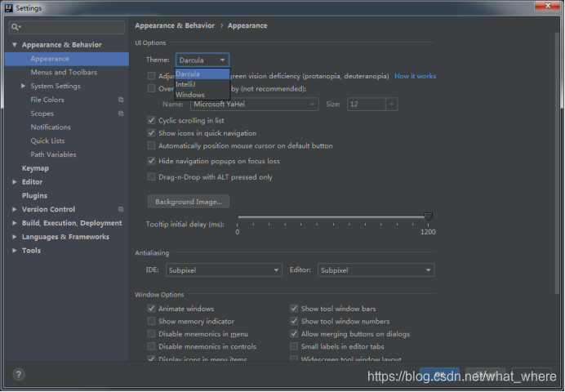
Task: Open the Theme dropdown showing Darcula
Action: pos(202,60)
